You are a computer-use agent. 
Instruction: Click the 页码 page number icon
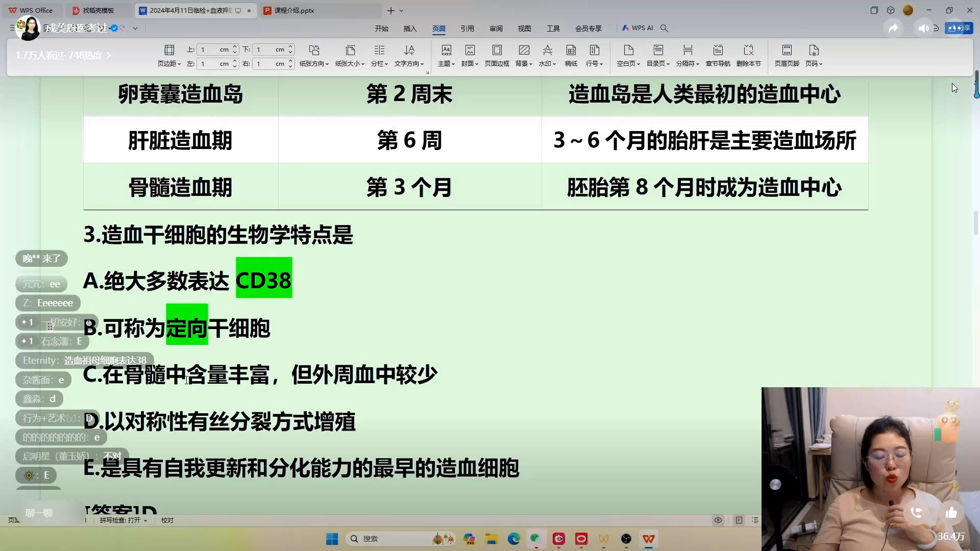(x=814, y=50)
